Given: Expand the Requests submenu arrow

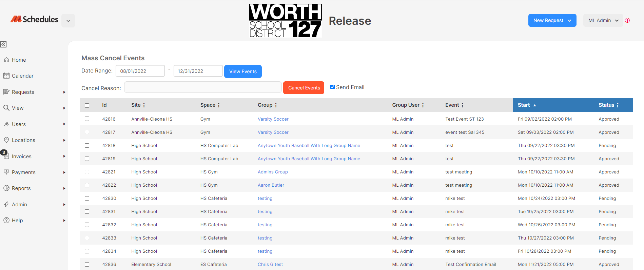Looking at the screenshot, I should 64,92.
